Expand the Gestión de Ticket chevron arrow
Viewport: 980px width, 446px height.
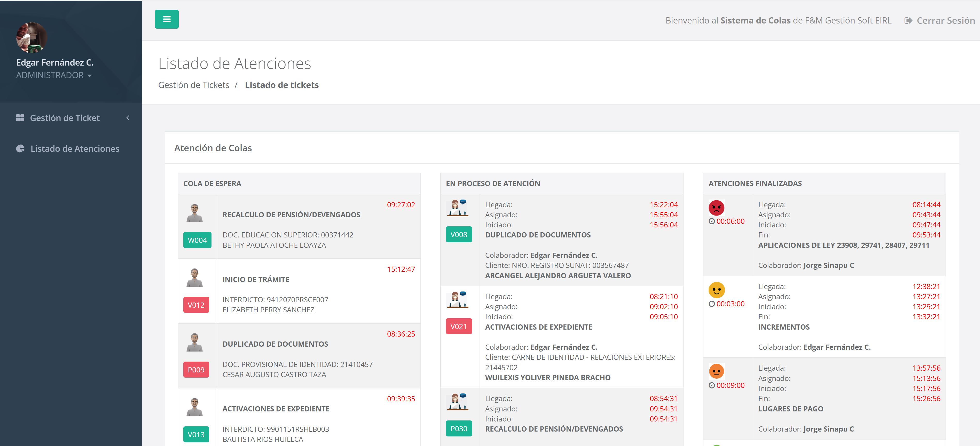coord(128,118)
